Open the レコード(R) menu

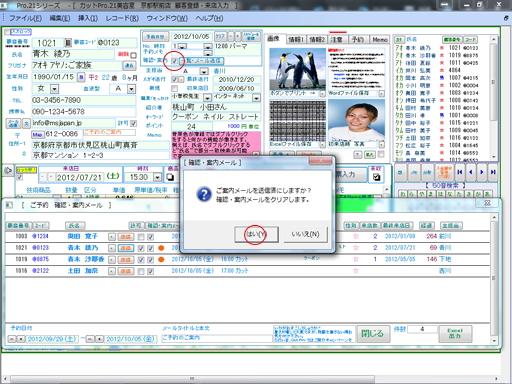pyautogui.click(x=122, y=18)
